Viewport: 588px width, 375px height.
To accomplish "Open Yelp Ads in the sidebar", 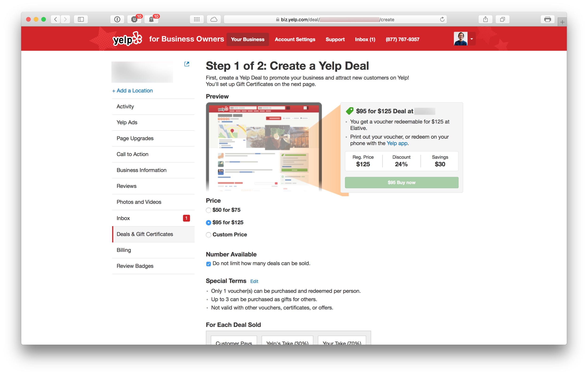I will point(153,122).
